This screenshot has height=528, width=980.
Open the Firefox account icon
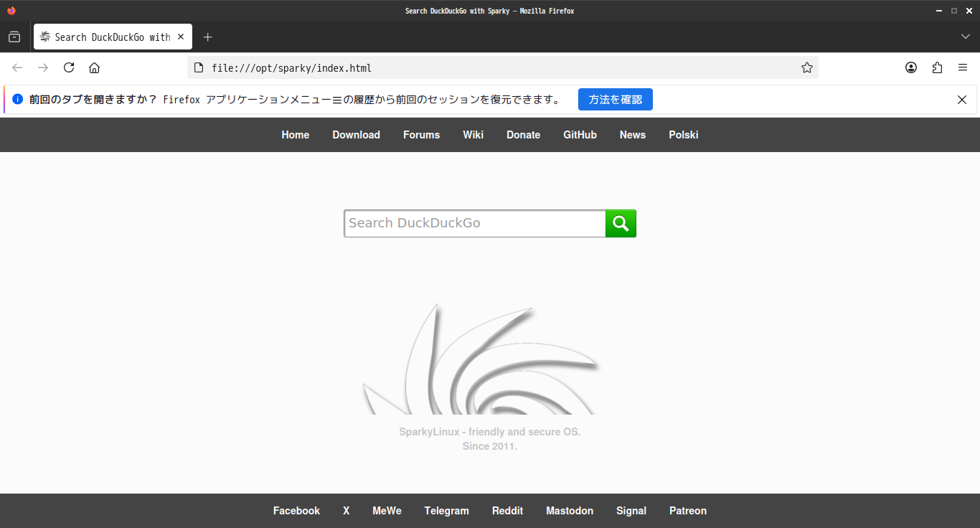[x=911, y=68]
